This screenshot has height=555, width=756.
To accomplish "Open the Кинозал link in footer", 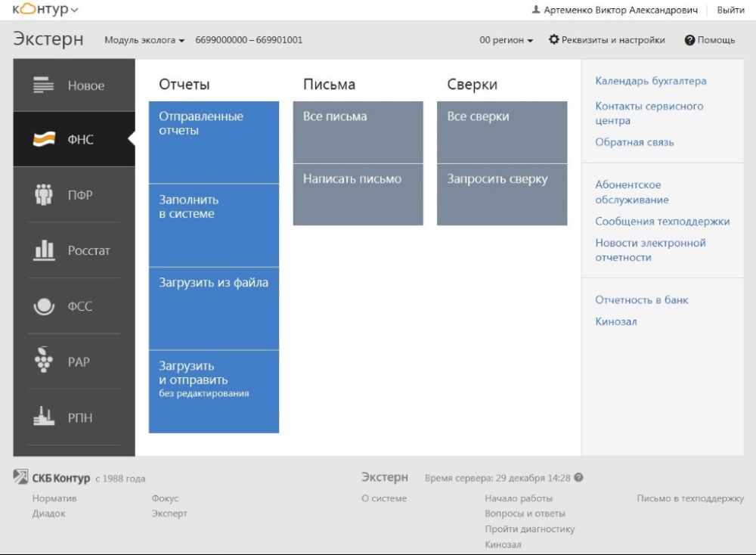I will (503, 544).
